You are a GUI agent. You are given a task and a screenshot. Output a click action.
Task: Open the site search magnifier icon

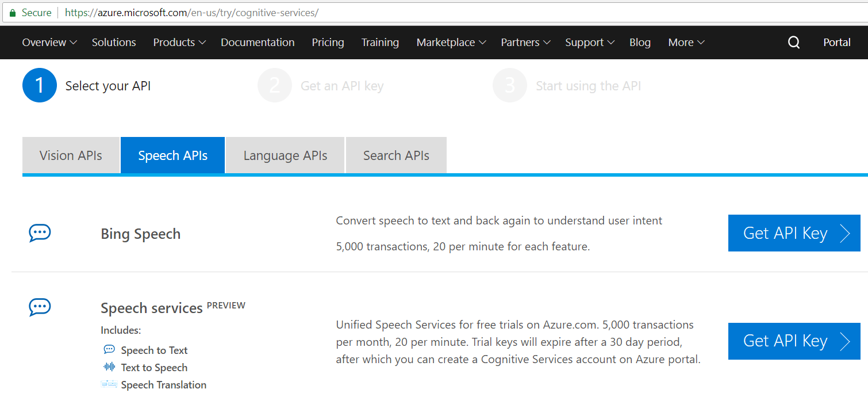tap(794, 43)
